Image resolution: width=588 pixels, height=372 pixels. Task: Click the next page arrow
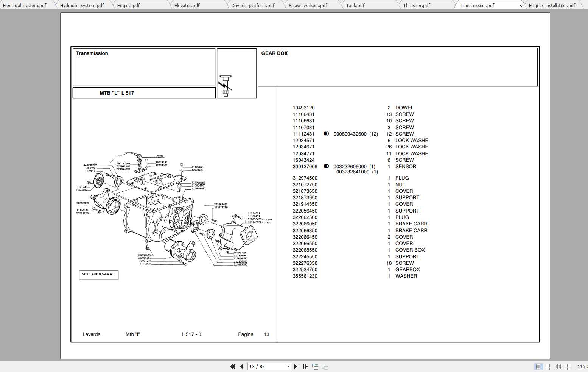click(x=296, y=366)
